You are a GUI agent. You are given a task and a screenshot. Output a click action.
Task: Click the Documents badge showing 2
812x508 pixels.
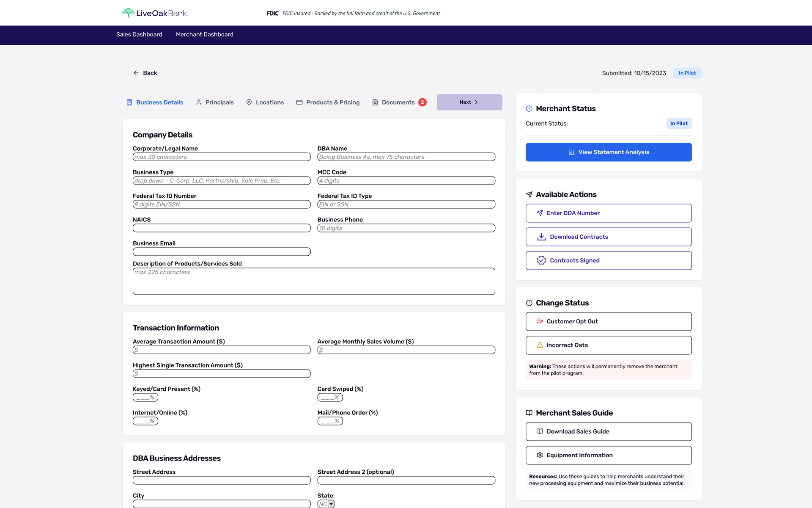coord(422,102)
